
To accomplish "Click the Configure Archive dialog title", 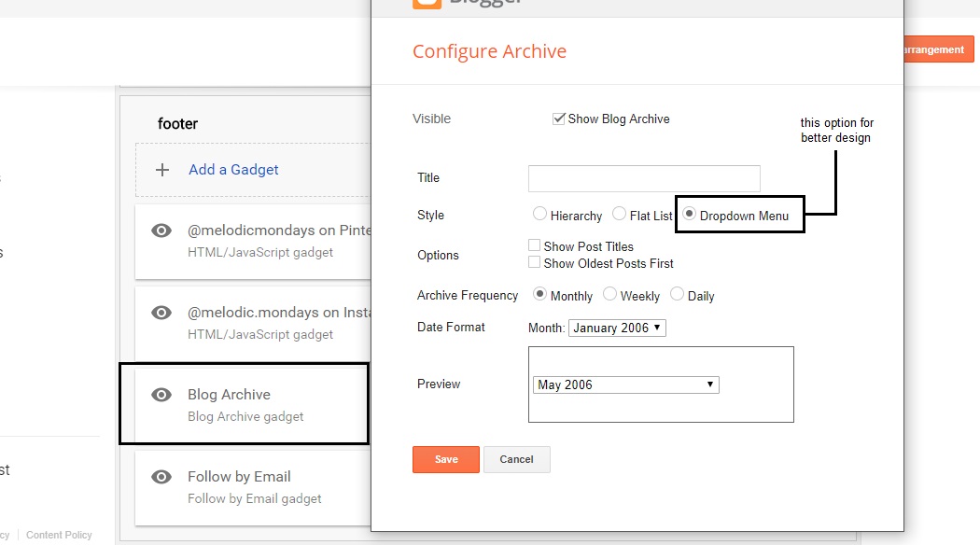I will [489, 51].
